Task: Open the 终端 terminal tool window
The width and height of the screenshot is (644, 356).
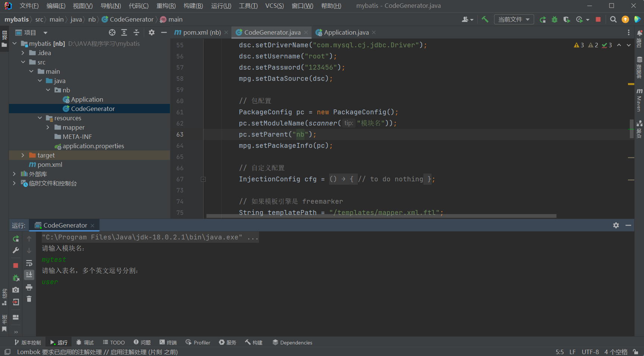Action: point(168,343)
